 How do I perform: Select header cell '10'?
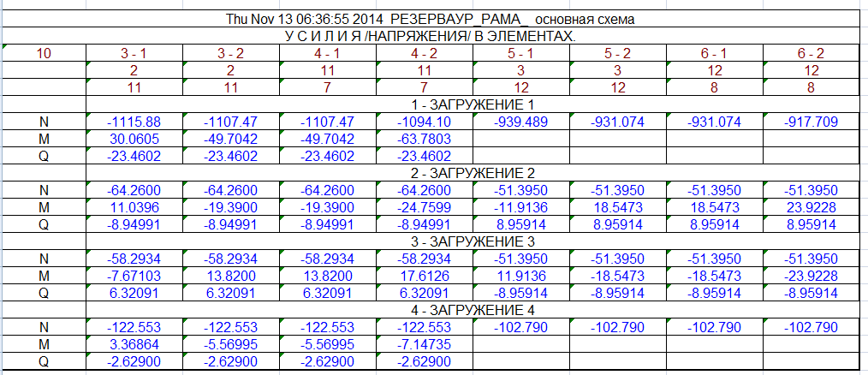pos(43,53)
